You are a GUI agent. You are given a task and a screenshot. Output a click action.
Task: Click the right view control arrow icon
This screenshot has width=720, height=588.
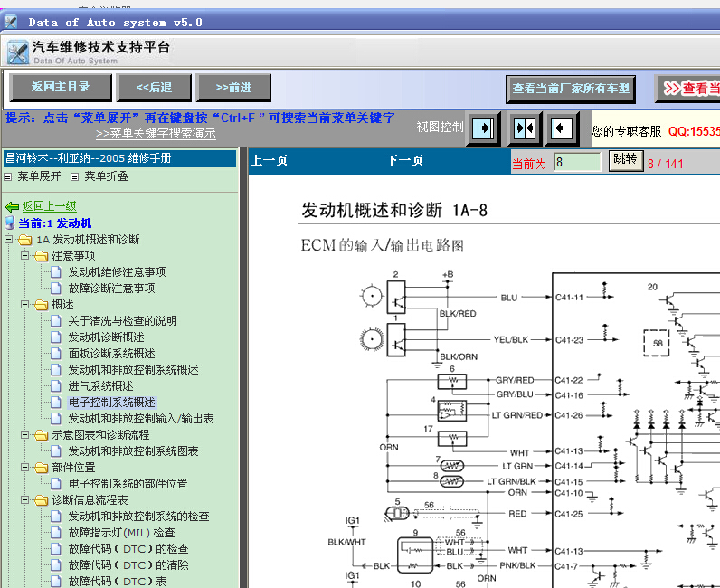562,128
